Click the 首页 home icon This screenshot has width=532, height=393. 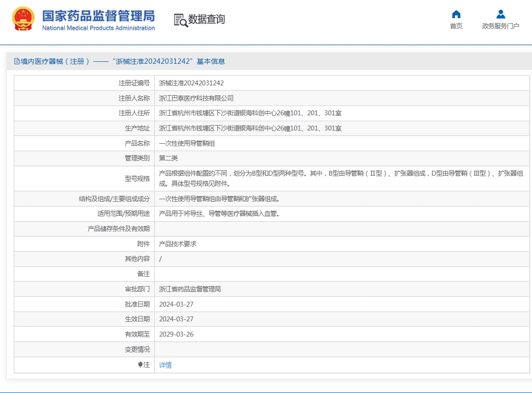click(x=456, y=14)
